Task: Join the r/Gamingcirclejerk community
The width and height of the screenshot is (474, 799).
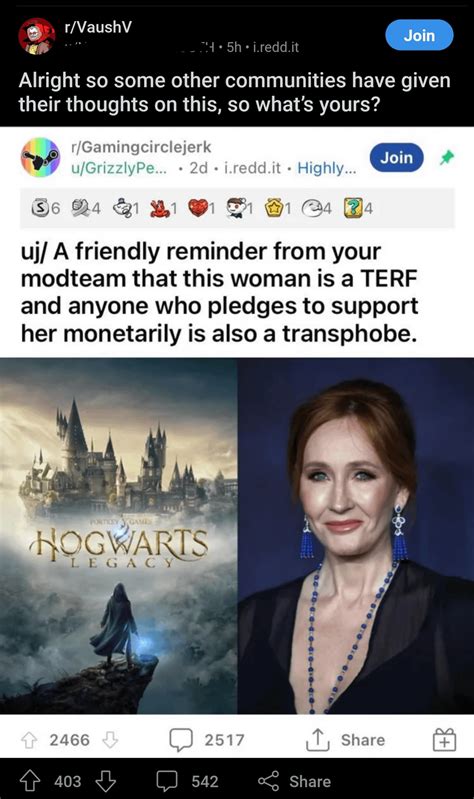Action: tap(397, 157)
